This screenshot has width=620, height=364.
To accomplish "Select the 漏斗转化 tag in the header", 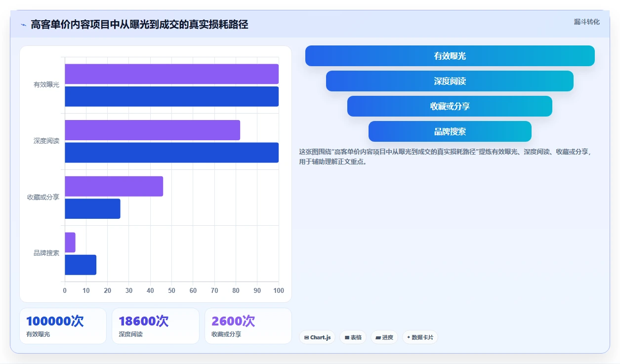I will pyautogui.click(x=586, y=22).
